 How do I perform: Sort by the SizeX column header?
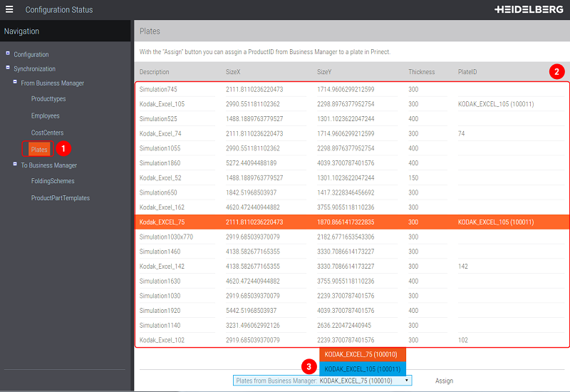coord(233,72)
